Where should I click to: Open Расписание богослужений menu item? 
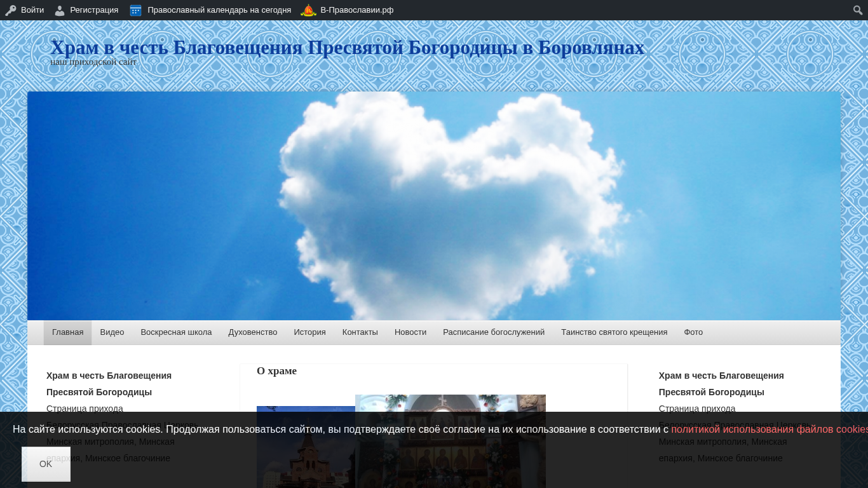coord(494,332)
